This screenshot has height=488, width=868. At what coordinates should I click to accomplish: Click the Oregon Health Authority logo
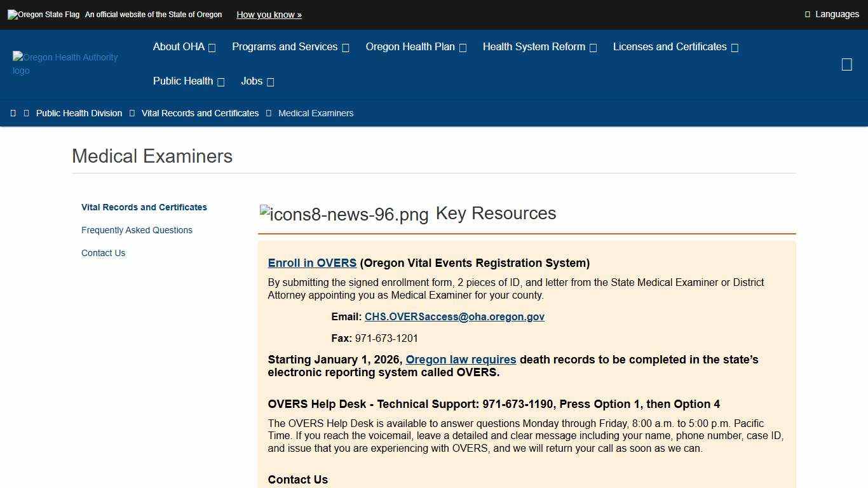[x=65, y=64]
